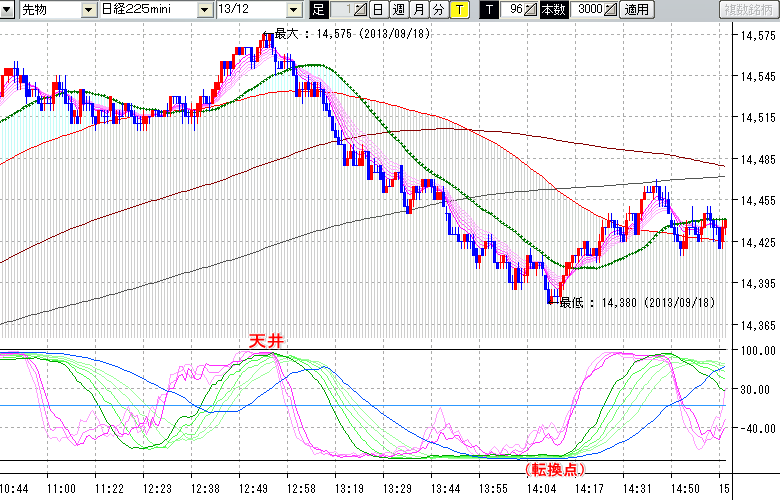Image resolution: width=780 pixels, height=500 pixels.
Task: Switch to 週 weekly timeframe
Action: pos(398,10)
